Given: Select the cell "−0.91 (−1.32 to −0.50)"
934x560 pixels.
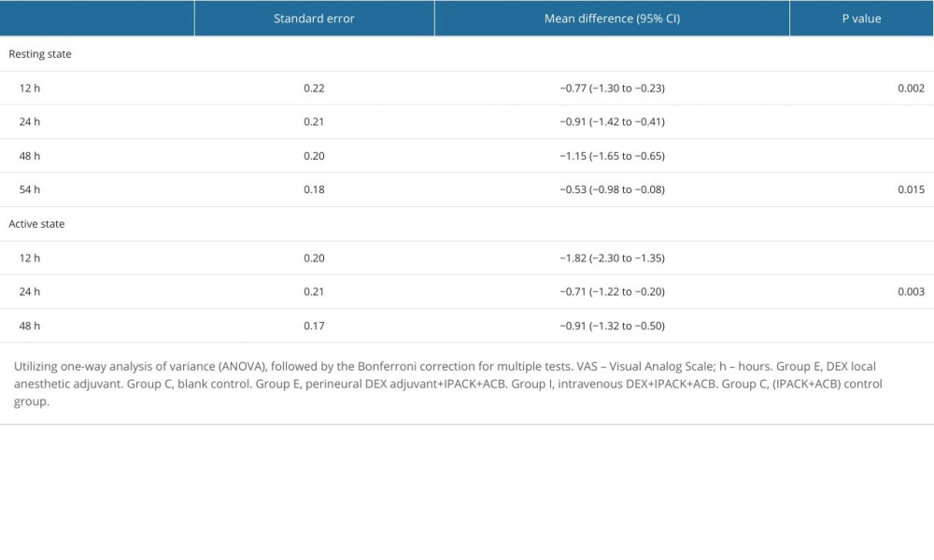Looking at the screenshot, I should click(613, 326).
